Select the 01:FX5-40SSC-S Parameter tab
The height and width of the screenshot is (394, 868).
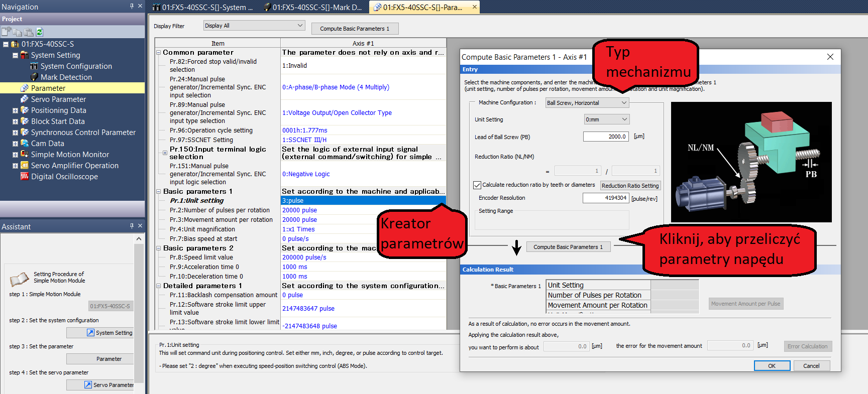click(x=423, y=7)
